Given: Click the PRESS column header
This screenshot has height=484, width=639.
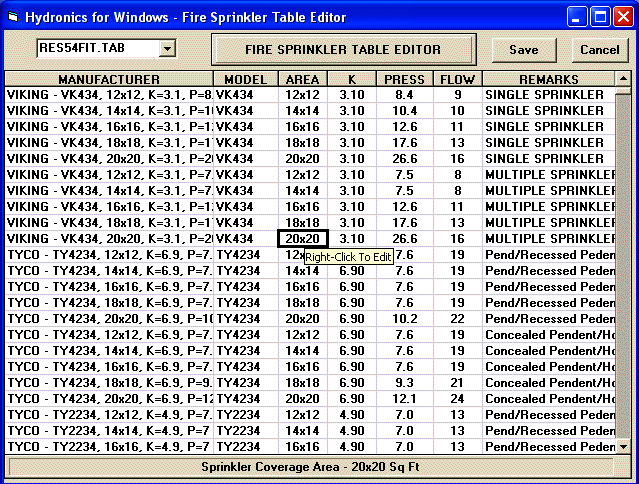Looking at the screenshot, I should (x=404, y=79).
